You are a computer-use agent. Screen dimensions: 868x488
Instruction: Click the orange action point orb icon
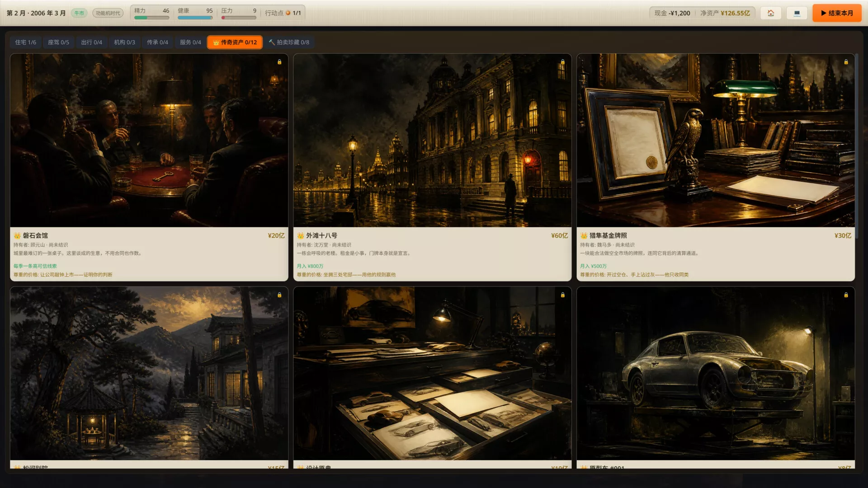tap(288, 13)
